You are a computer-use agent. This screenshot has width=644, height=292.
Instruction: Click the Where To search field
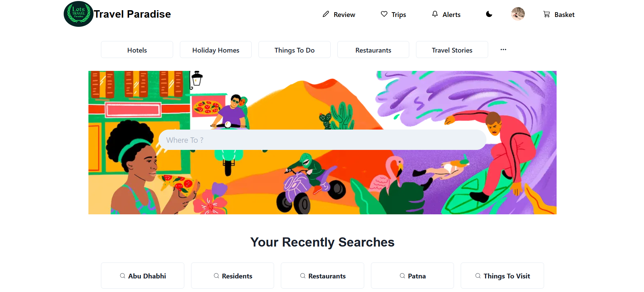coord(322,140)
